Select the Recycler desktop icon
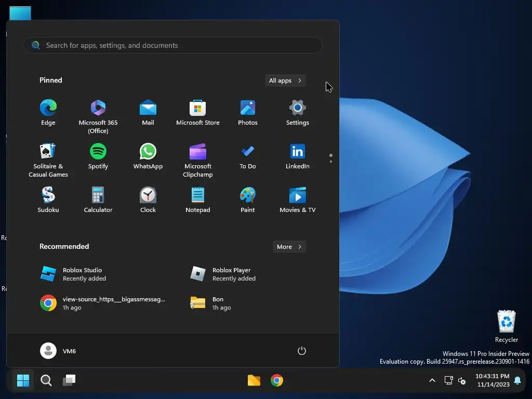This screenshot has width=532, height=399. point(506,326)
